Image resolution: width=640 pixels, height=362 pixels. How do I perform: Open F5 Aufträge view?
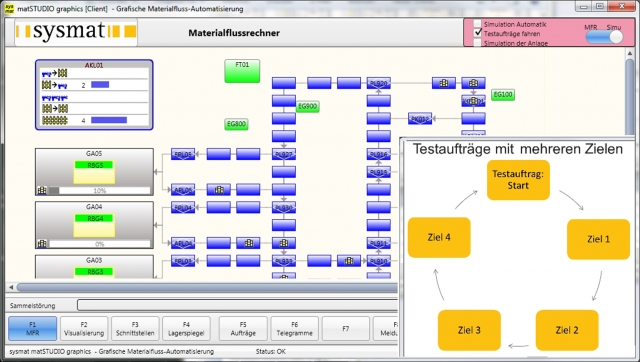[x=243, y=329]
